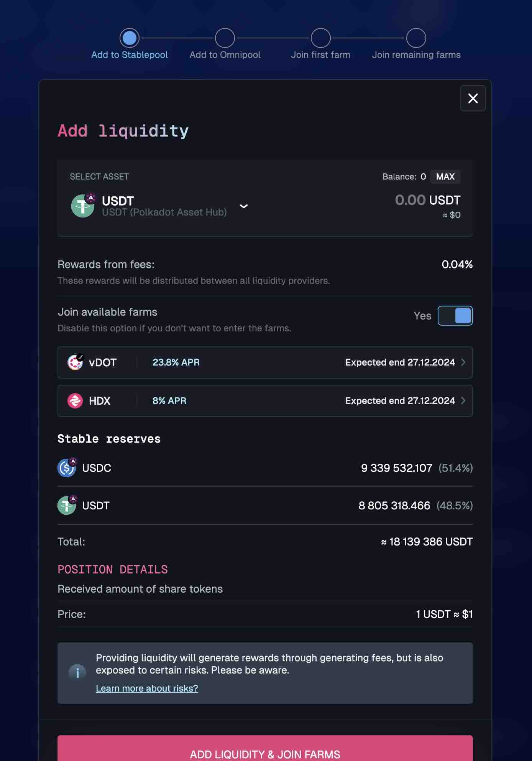Select the Add to Stablepool step
The width and height of the screenshot is (532, 761).
tap(129, 38)
